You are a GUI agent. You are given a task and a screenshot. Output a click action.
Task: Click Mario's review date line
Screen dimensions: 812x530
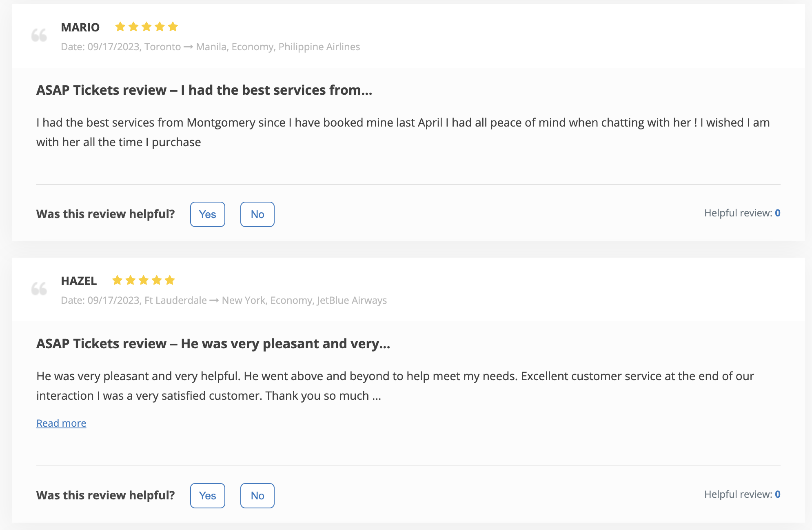click(x=210, y=47)
